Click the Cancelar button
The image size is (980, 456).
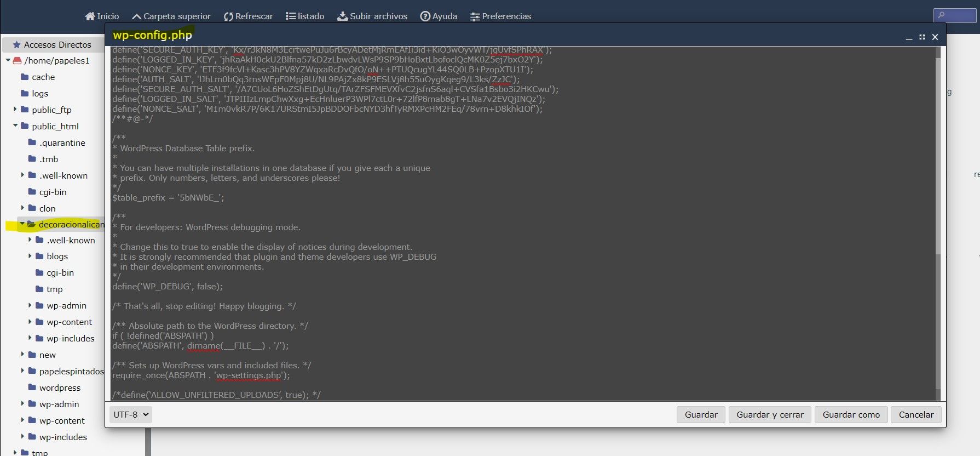(x=916, y=414)
